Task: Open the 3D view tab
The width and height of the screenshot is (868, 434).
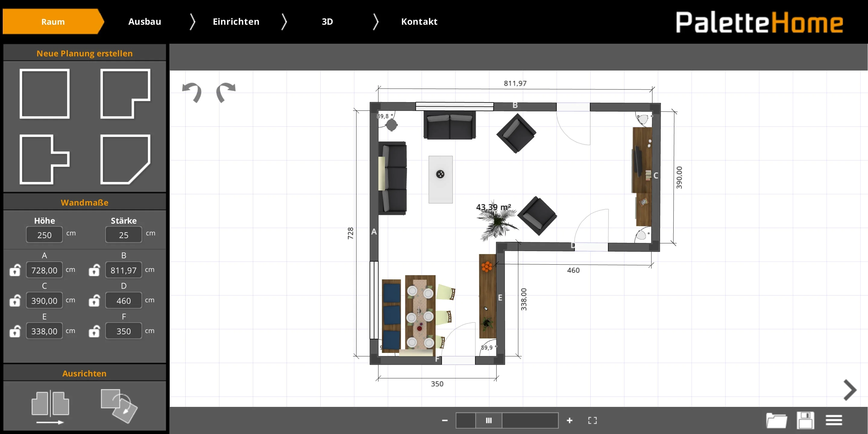Action: point(327,22)
